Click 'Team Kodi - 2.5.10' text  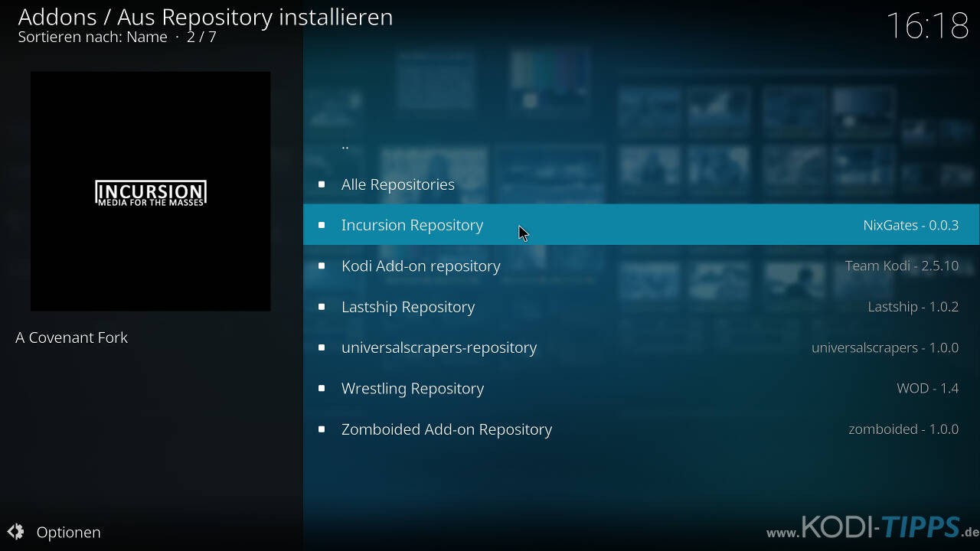coord(902,266)
